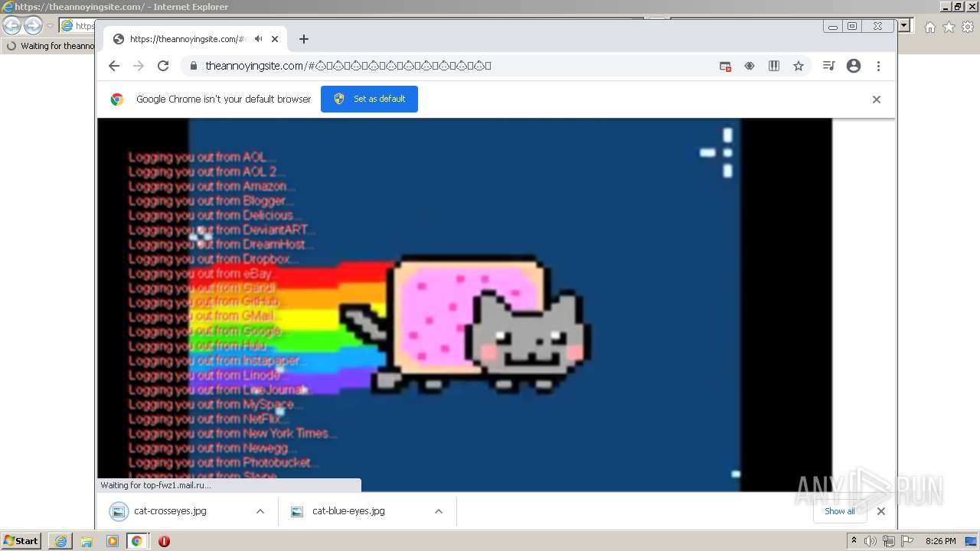
Task: Click the MIDI piano icon in address bar
Action: 774,66
